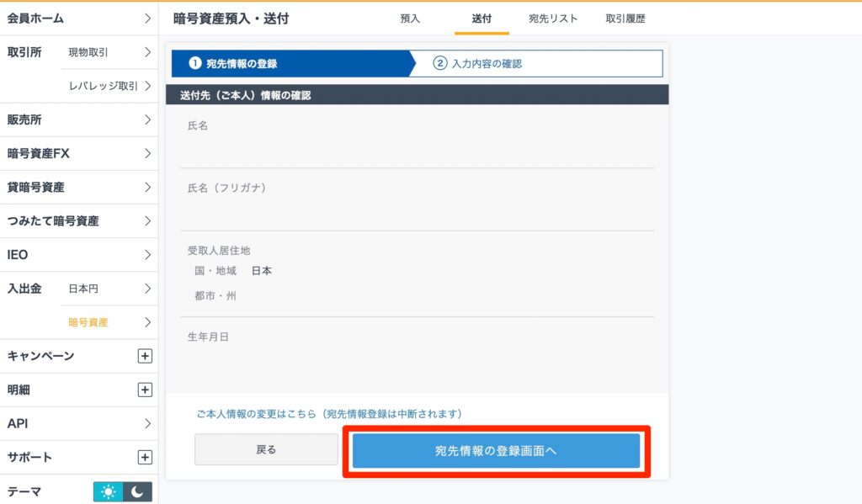
Task: Click the 宛先情報の登録画面へ button
Action: click(x=496, y=449)
